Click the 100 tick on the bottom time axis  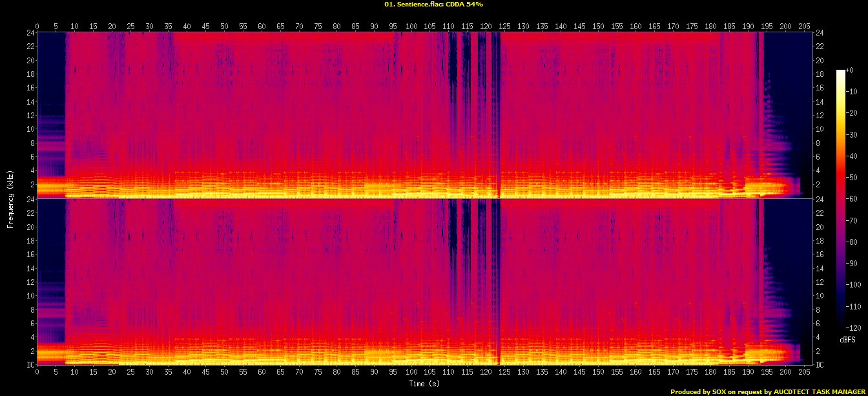tap(411, 373)
